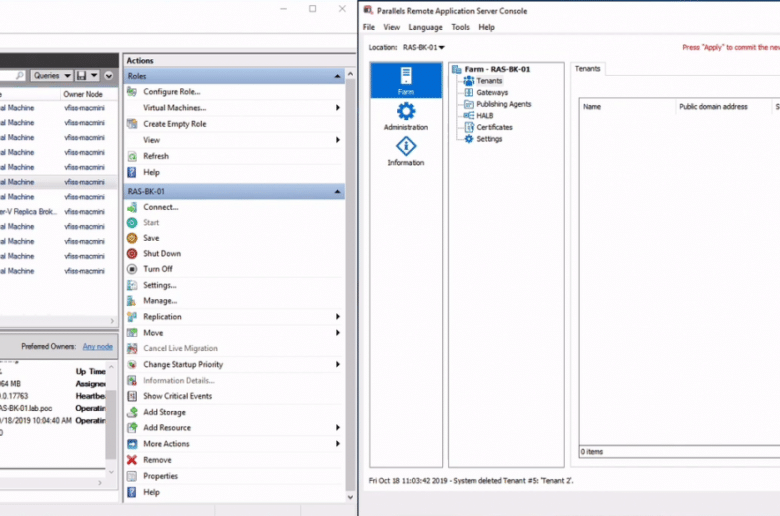Open the Queries dropdown

52,76
